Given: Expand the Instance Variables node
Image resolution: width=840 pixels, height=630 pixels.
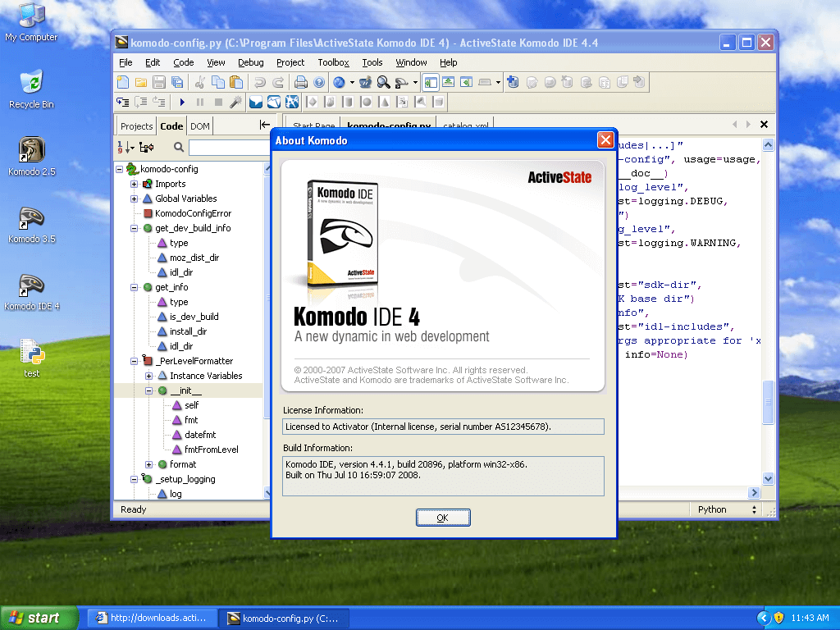Looking at the screenshot, I should point(149,376).
